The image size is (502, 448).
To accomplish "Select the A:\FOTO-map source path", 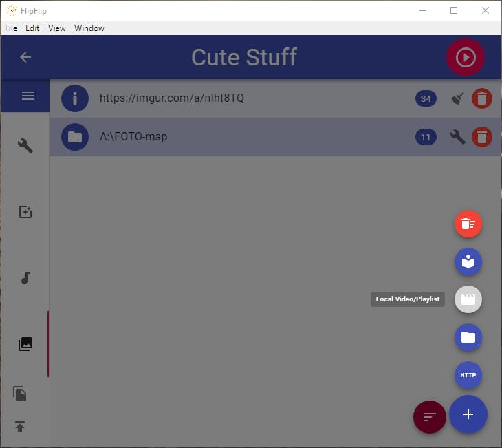I will pyautogui.click(x=133, y=137).
